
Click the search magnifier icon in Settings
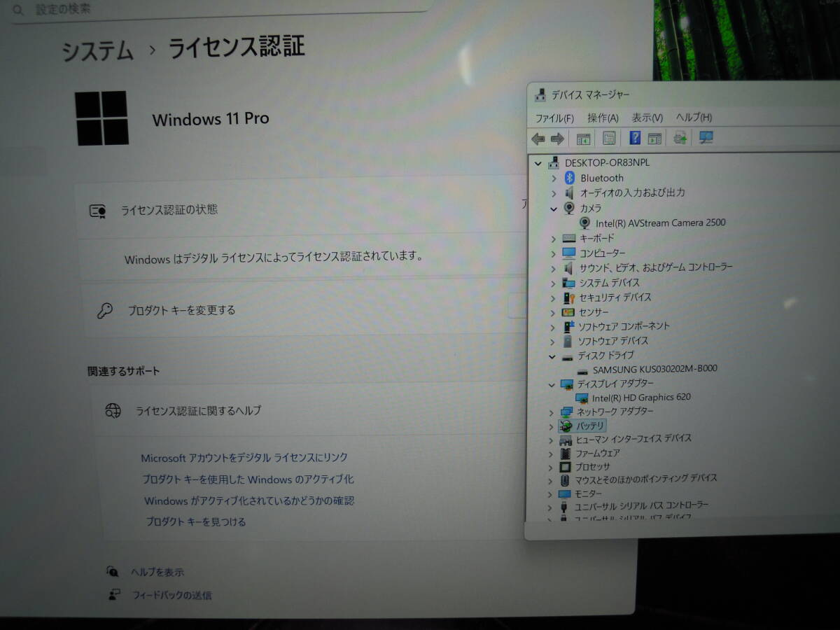tap(17, 10)
